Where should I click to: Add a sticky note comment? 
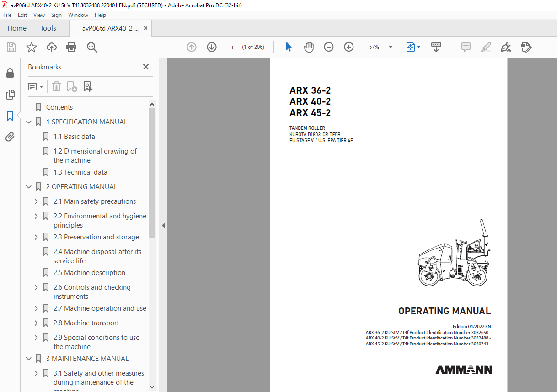466,47
